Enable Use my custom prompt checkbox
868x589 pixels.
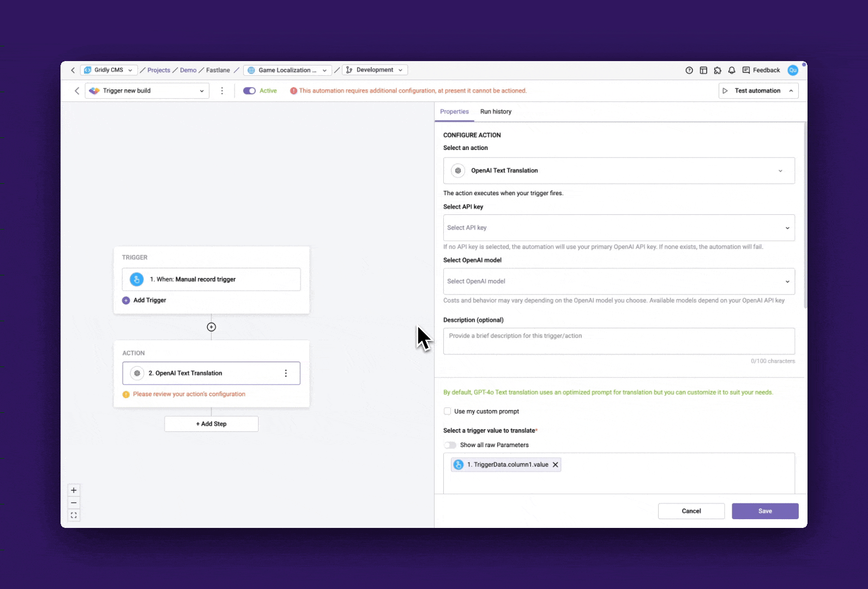tap(448, 411)
